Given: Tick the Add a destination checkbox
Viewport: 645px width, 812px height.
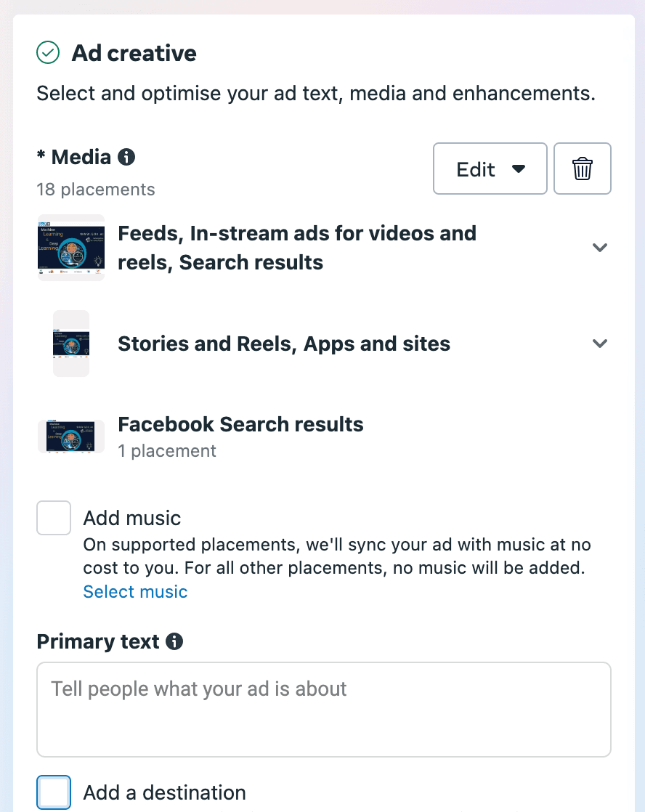Looking at the screenshot, I should (x=54, y=792).
